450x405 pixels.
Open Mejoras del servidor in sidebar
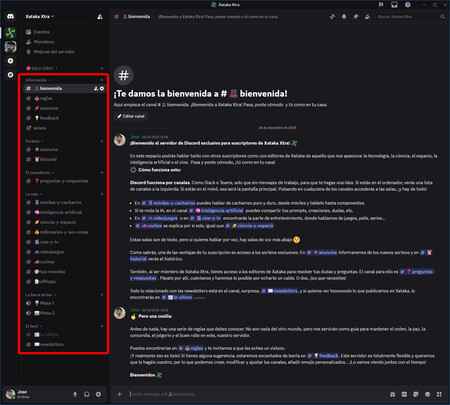(x=65, y=52)
